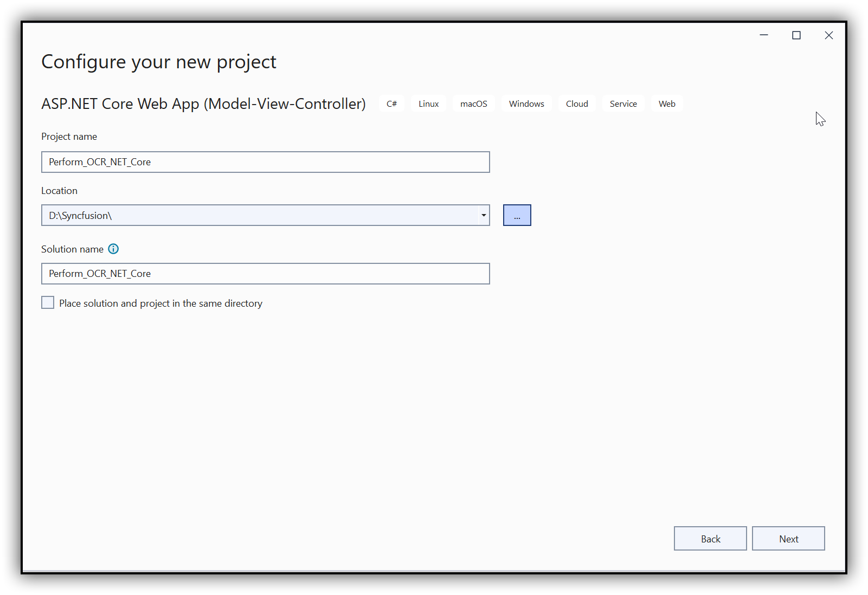Click the Project name input field
The height and width of the screenshot is (595, 868).
(266, 161)
